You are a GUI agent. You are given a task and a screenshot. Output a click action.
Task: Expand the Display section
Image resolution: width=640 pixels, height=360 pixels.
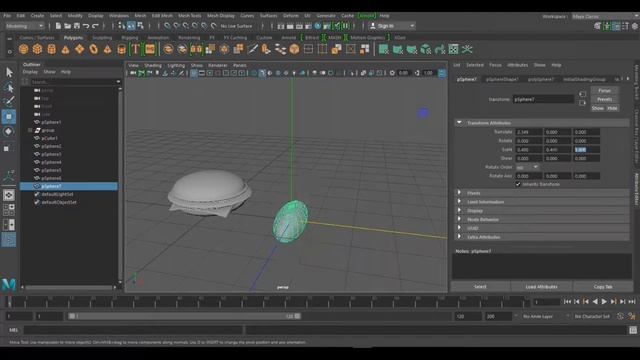[x=459, y=210]
